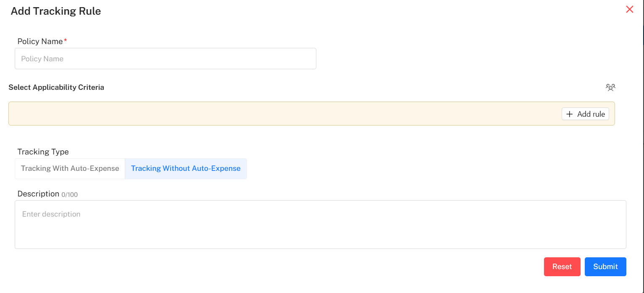The width and height of the screenshot is (644, 293).
Task: Click the Tracking Type label
Action: coord(43,152)
